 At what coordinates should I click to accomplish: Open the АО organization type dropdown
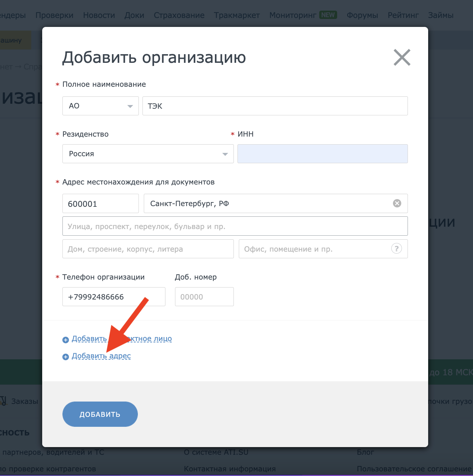coord(101,106)
